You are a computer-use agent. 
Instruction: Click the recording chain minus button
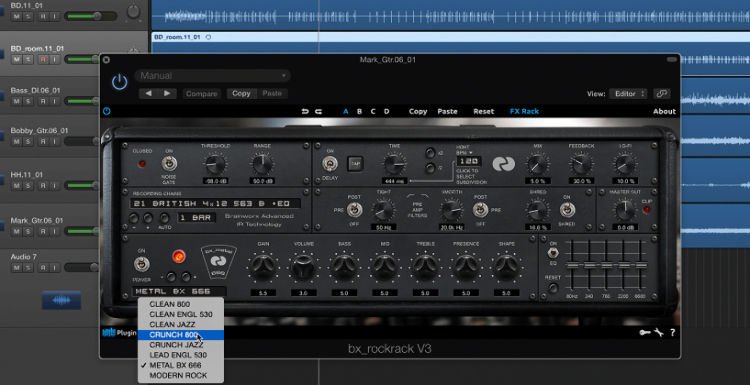(134, 219)
